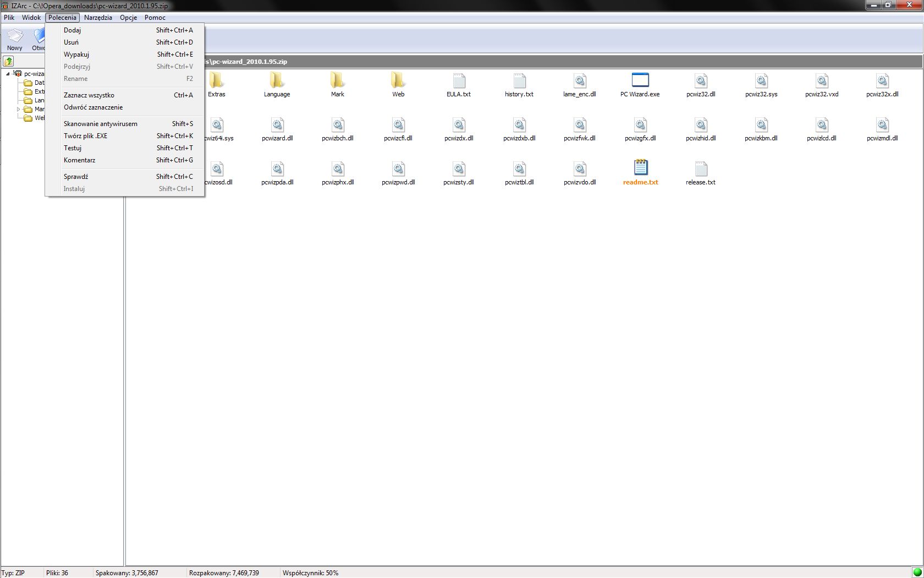The image size is (924, 578).
Task: Select the pcwizvdo.dll file icon
Action: (x=580, y=168)
